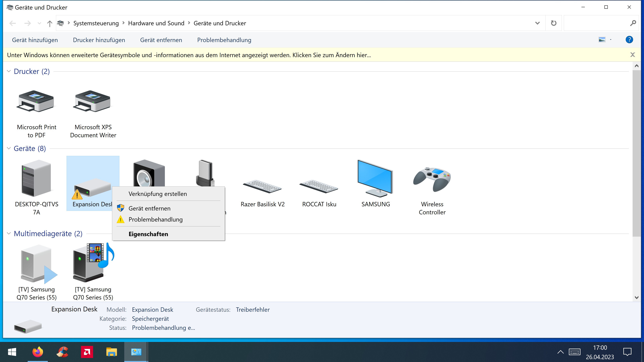Choose Eigenschaften in the context menu
Screen dimensions: 644x362
[148, 234]
